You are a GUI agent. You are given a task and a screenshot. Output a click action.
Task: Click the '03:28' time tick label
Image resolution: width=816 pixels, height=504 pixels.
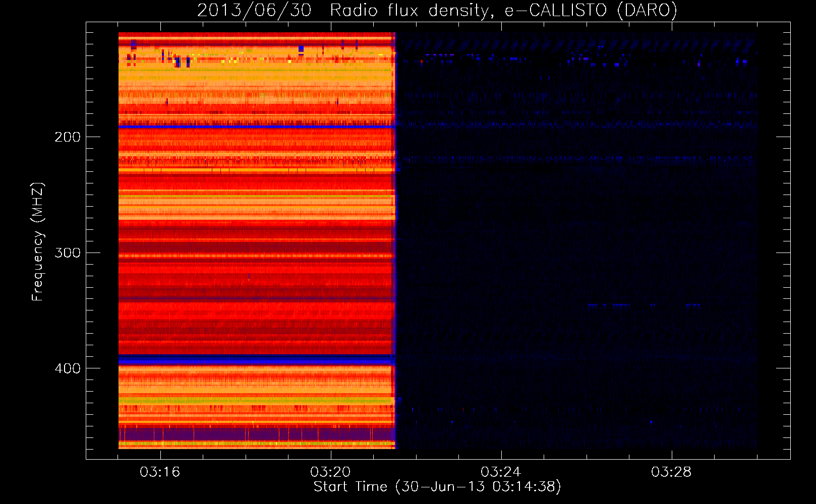pyautogui.click(x=671, y=472)
